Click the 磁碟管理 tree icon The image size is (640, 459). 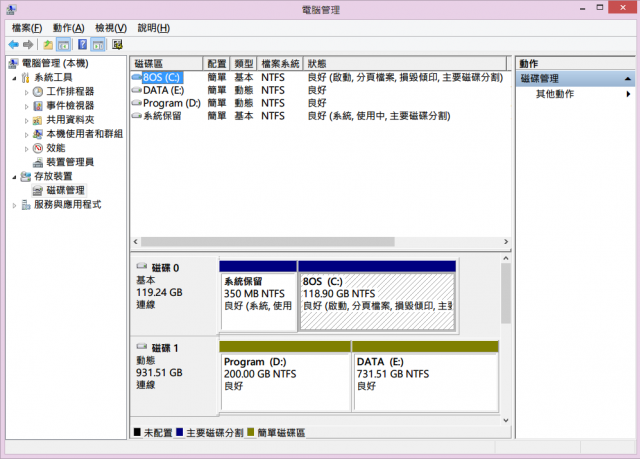38,191
